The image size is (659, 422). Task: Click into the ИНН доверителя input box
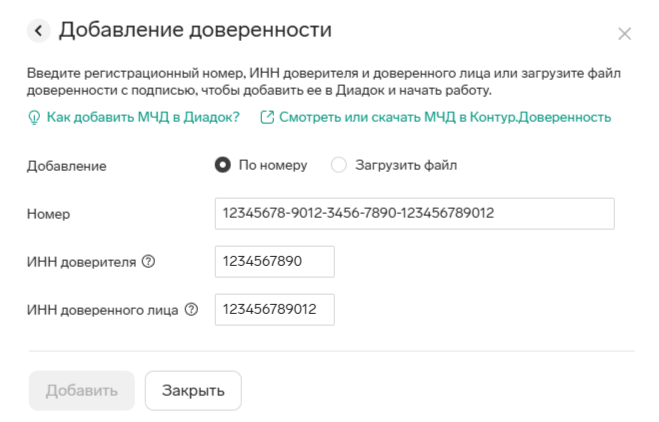tap(274, 261)
